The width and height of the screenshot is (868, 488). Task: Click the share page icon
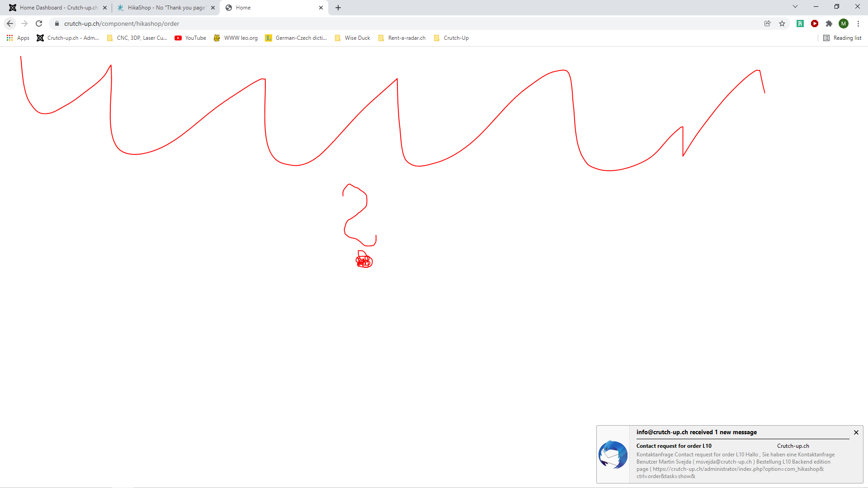[x=768, y=23]
